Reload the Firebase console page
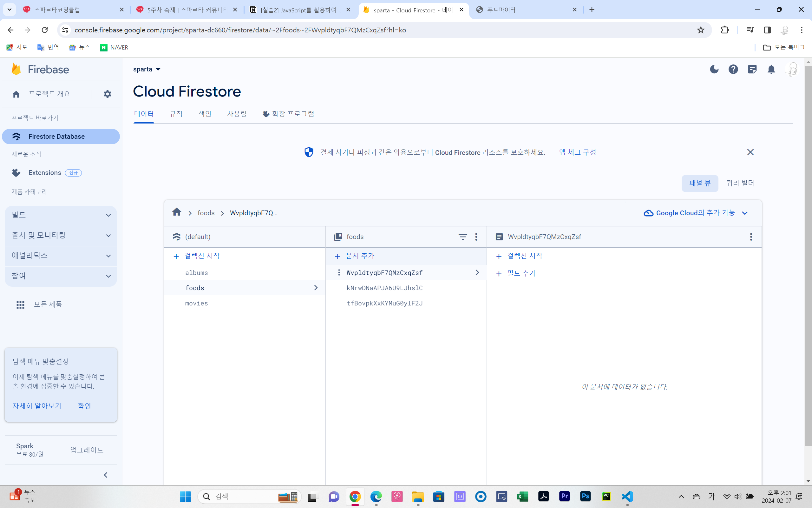The image size is (812, 508). point(45,30)
